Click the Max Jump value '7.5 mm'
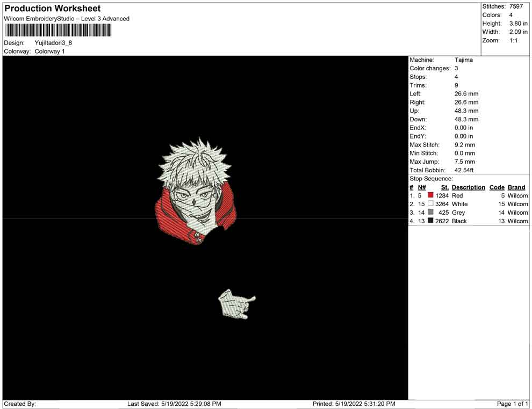Viewport: 532px width, 409px height. (x=465, y=162)
